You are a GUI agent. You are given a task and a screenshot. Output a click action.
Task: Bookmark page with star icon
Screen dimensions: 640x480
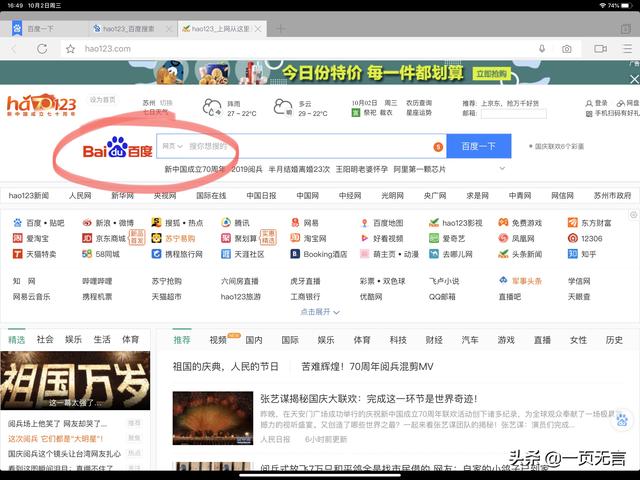70,49
